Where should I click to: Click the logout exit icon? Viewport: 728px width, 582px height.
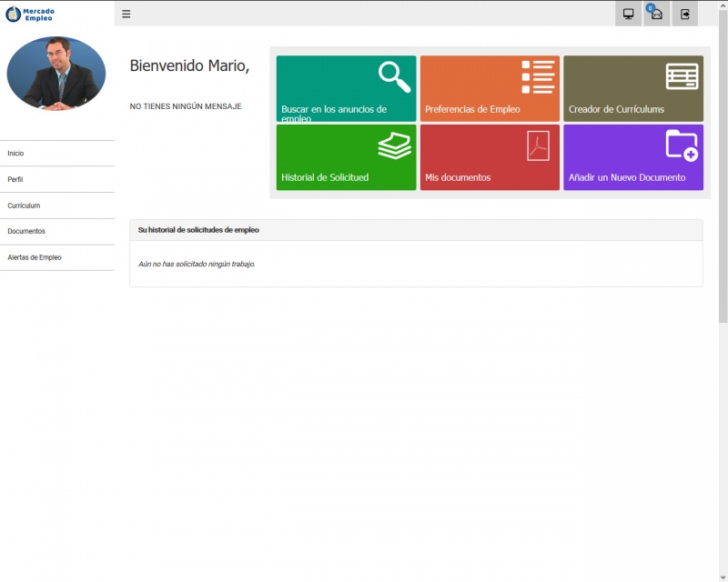[x=685, y=14]
